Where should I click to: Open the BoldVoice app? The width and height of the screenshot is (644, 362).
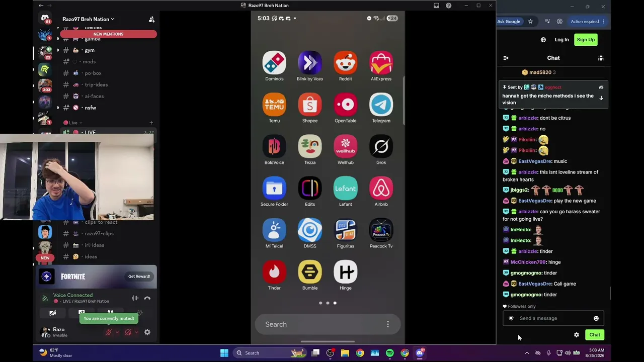pos(274,147)
